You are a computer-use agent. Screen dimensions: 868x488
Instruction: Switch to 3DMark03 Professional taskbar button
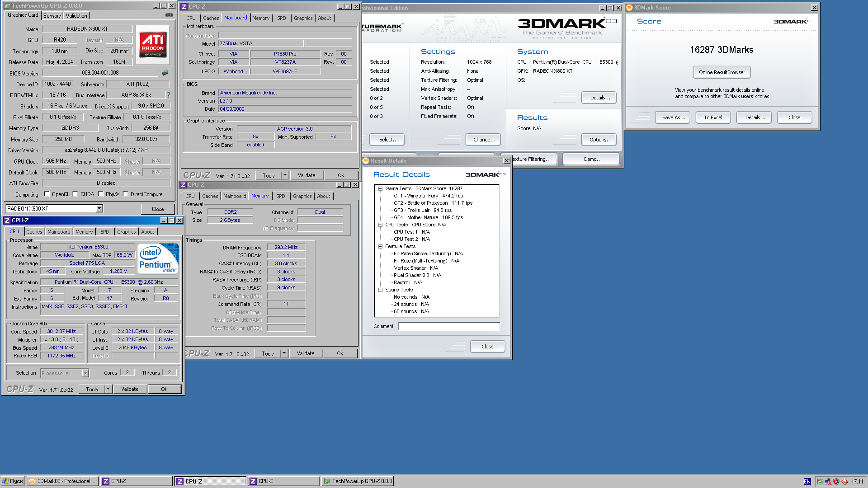pyautogui.click(x=63, y=481)
